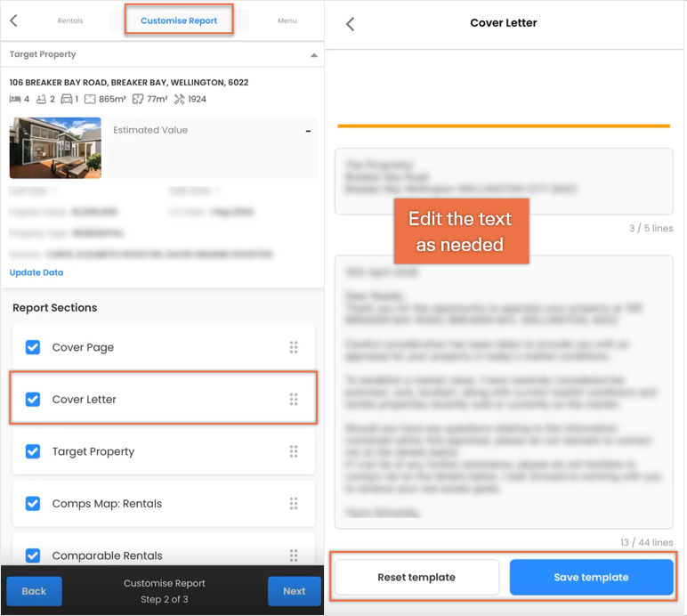Collapse the Estimated Value box

pos(309,131)
